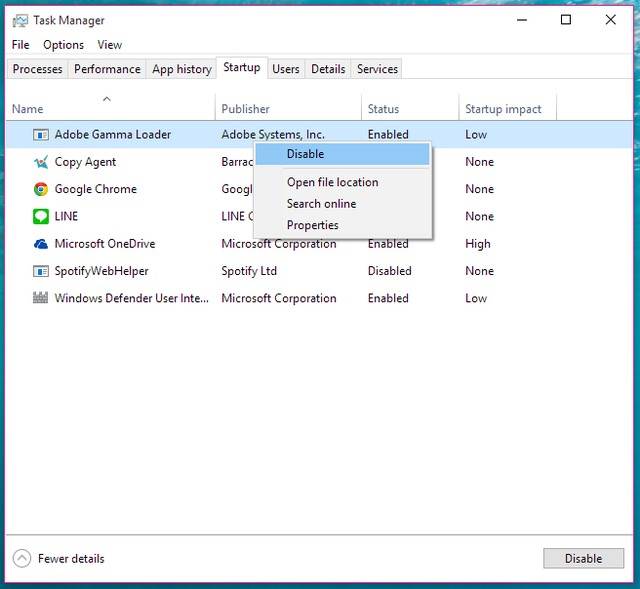Click None impact value in Copy Agent row
The width and height of the screenshot is (640, 589).
tap(480, 162)
